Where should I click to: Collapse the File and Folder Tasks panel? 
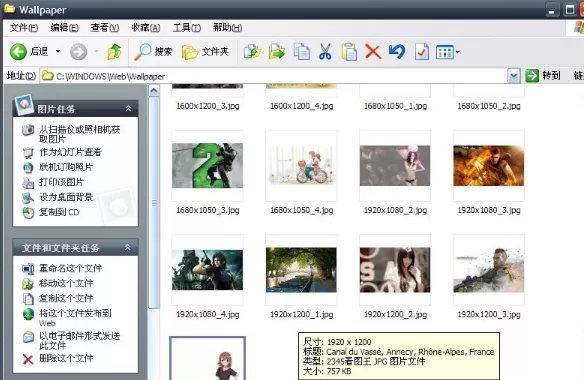coord(127,247)
